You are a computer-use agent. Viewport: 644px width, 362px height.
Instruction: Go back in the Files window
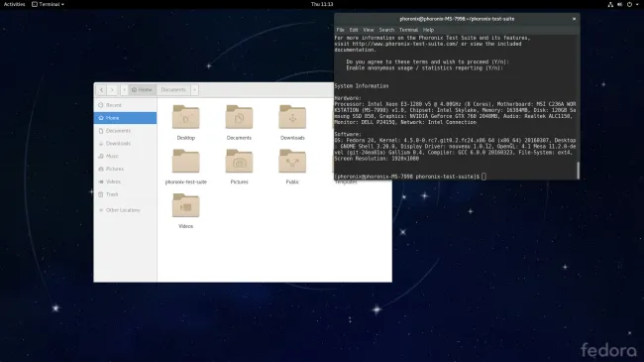coord(101,89)
